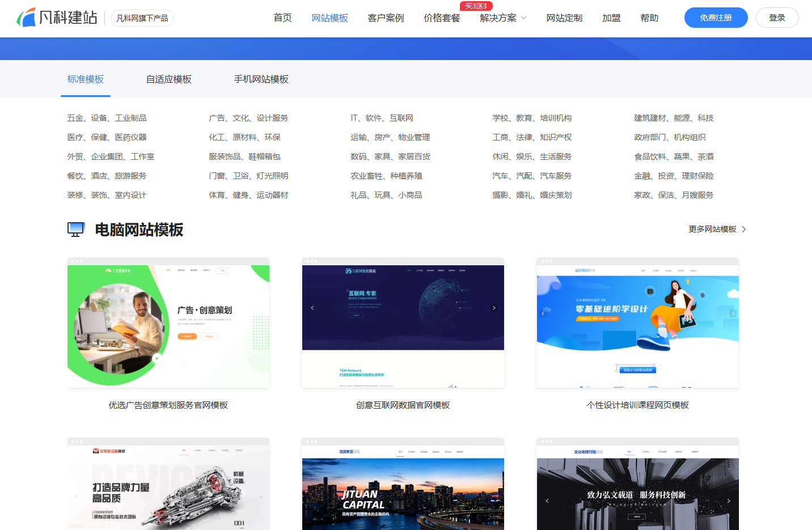This screenshot has height=530, width=812.
Task: Select the 广告、文化、设计服务 category
Action: click(x=248, y=118)
